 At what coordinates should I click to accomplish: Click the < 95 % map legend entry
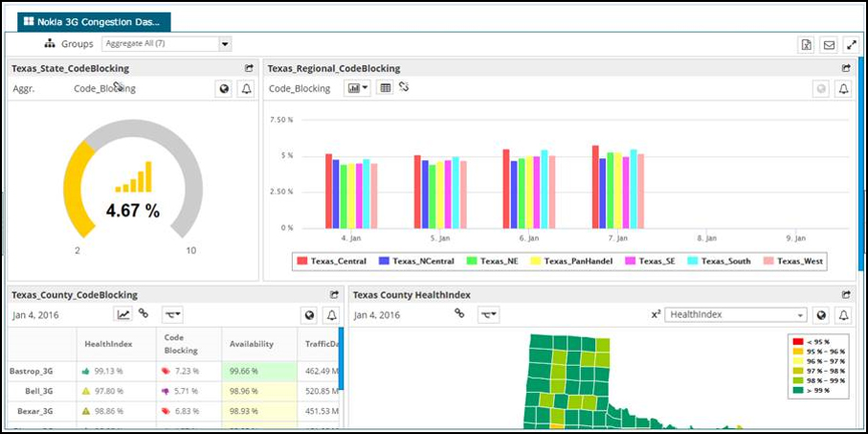point(812,341)
